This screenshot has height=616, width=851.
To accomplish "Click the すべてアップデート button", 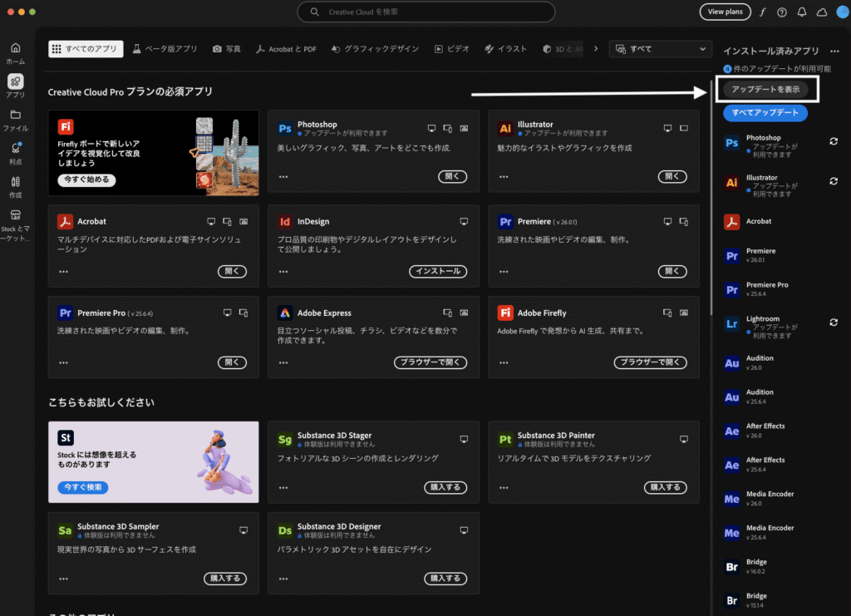I will pos(765,113).
